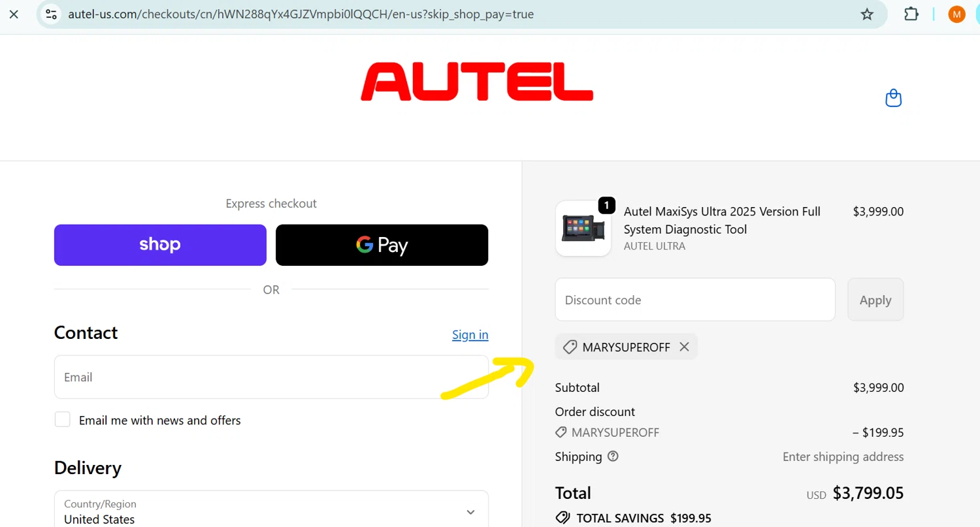Check Email me with news and offers

point(63,420)
